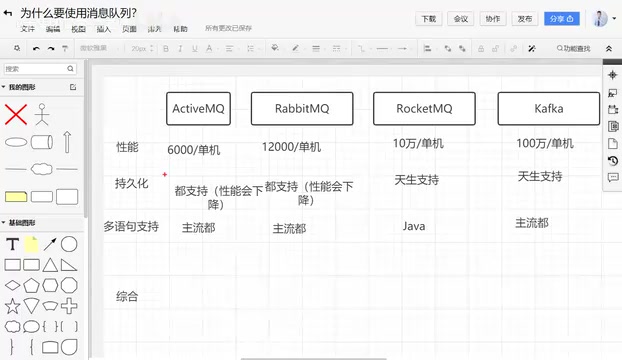
Task: Click the shape search input field
Action: [x=40, y=69]
